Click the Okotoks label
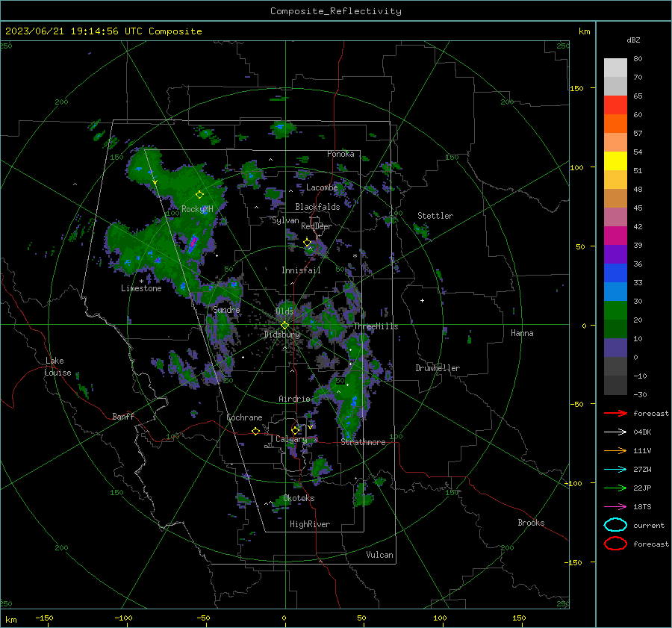The image size is (672, 628). [299, 498]
